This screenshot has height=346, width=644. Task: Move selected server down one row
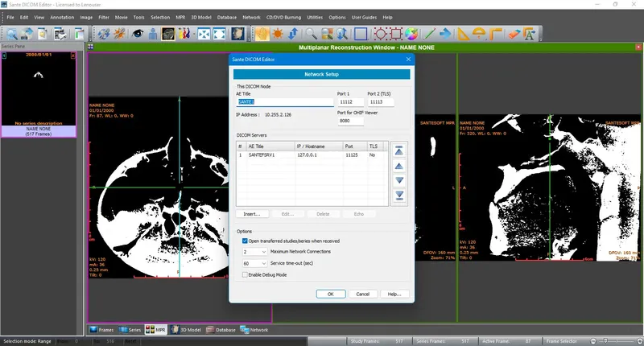[398, 181]
